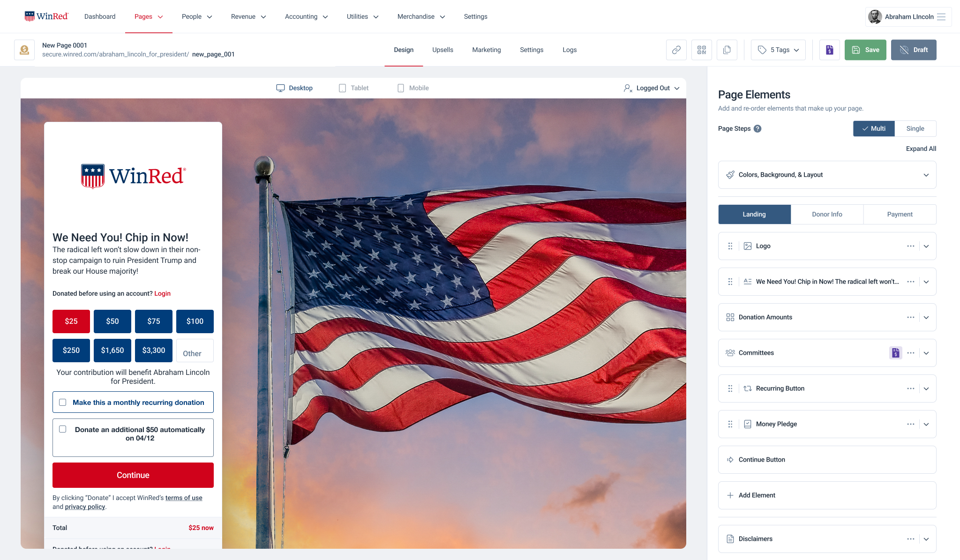Expand the Donation Amounts chevron
Viewport: 960px width, 560px height.
(x=926, y=317)
